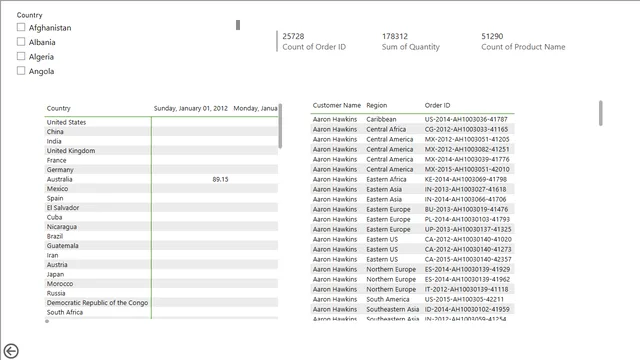640x360 pixels.
Task: Click the Country slicer scrollbar thumb
Action: pos(238,25)
